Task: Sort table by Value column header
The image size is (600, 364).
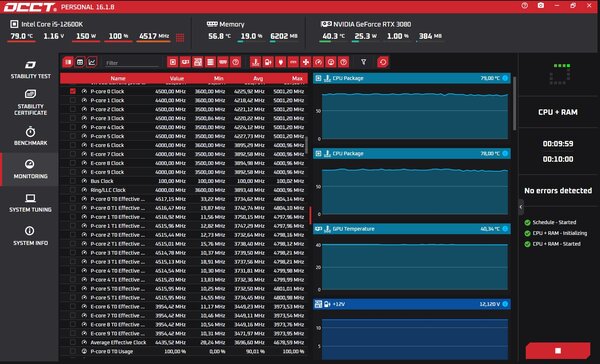Action: pos(177,78)
